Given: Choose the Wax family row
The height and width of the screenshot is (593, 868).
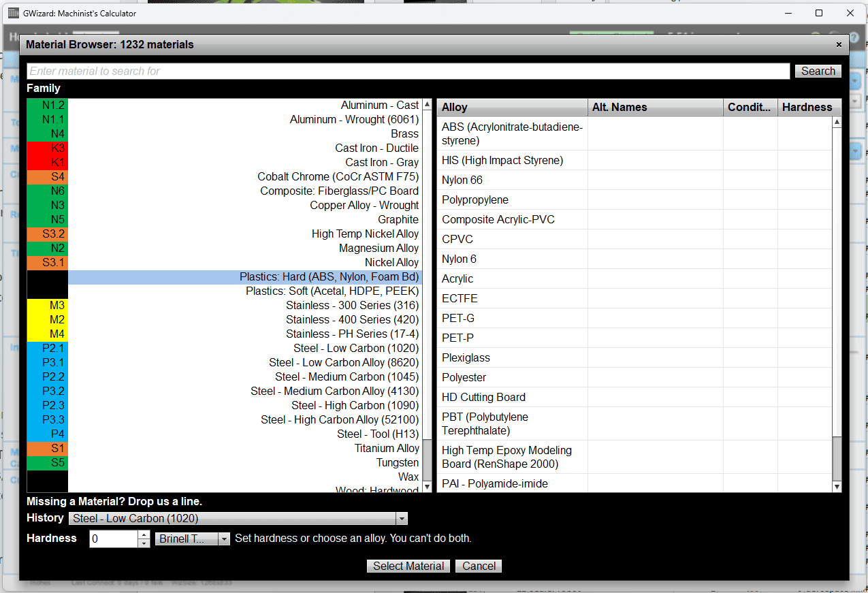Looking at the screenshot, I should click(x=225, y=477).
